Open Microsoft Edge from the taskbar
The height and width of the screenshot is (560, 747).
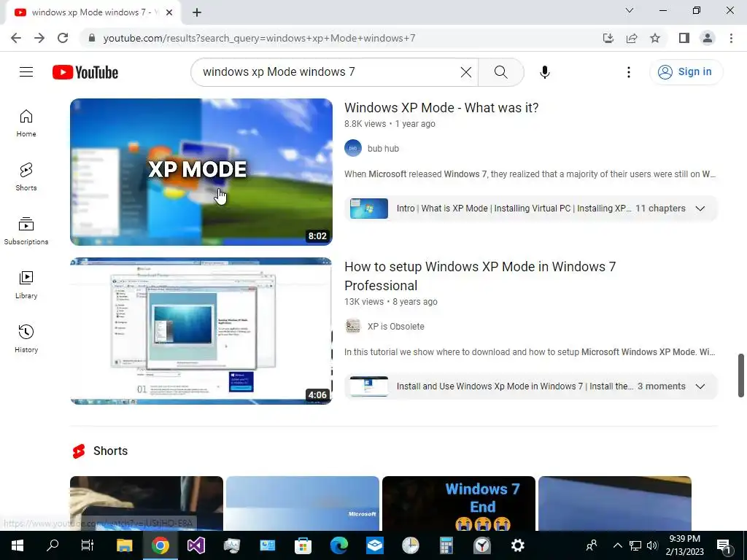tap(338, 545)
